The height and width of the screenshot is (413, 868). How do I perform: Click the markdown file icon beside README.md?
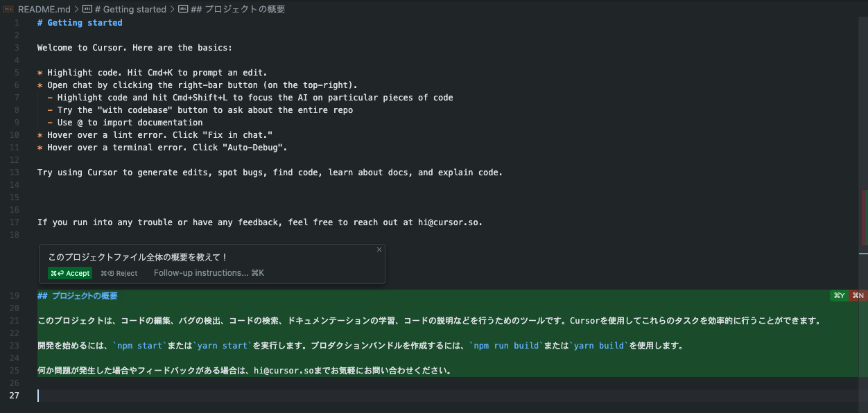coord(9,9)
